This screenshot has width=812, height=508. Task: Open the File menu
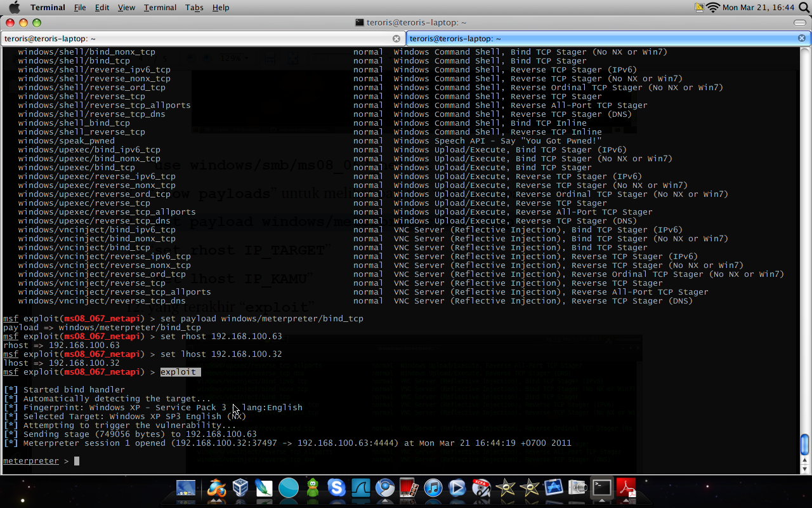pyautogui.click(x=80, y=8)
